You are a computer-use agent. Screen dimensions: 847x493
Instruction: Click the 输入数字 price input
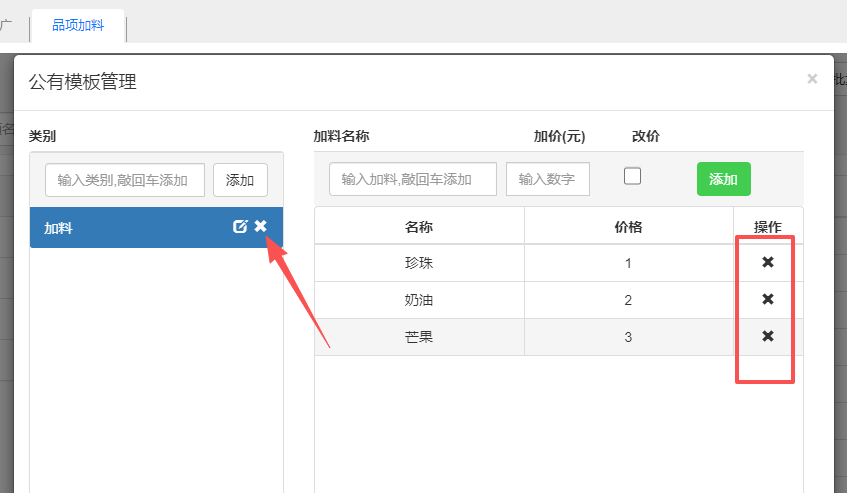[x=547, y=179]
